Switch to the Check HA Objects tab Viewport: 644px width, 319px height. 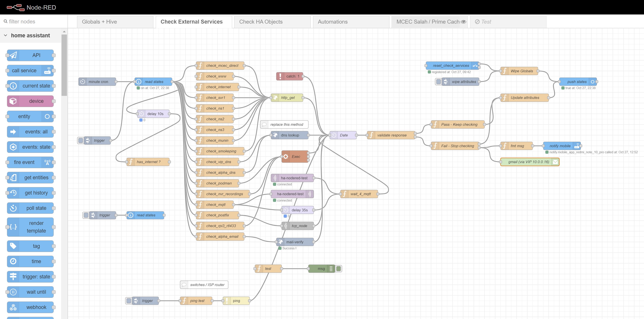pos(260,22)
